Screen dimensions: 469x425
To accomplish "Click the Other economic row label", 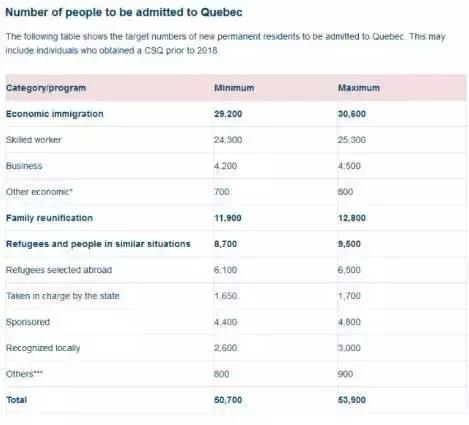I will [39, 192].
